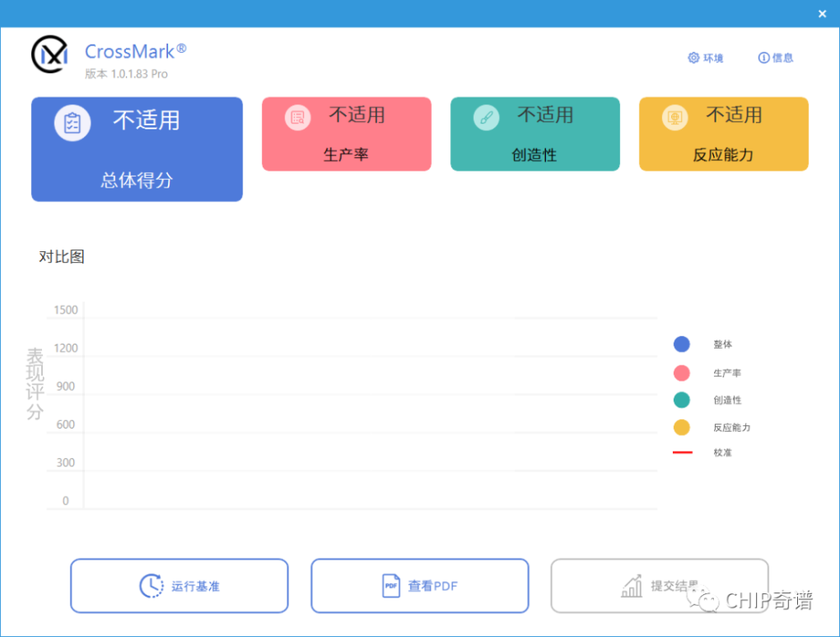Image resolution: width=840 pixels, height=637 pixels.
Task: Open the 环境 settings gear icon
Action: tap(693, 57)
